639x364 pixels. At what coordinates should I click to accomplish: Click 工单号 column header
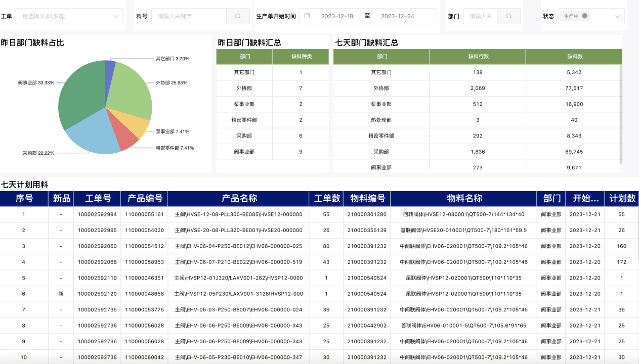pos(97,199)
